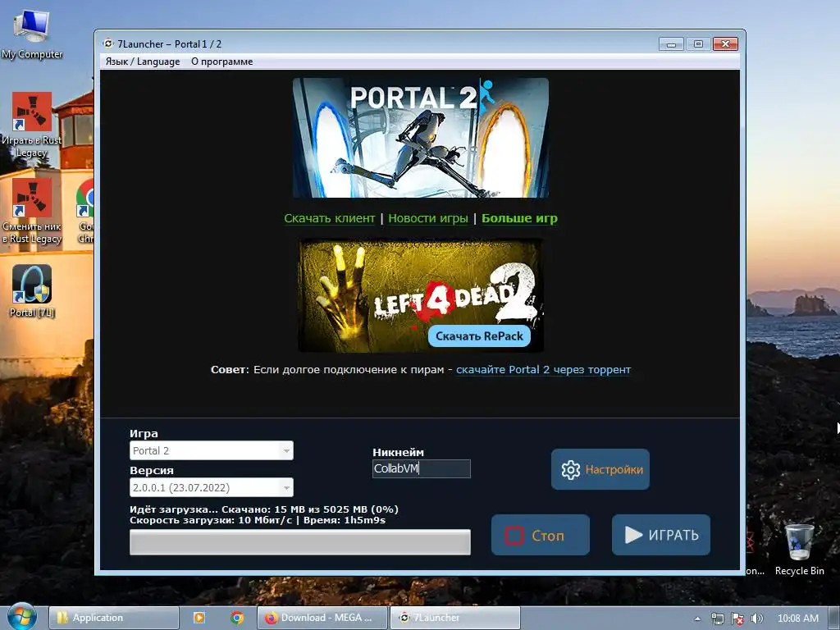The height and width of the screenshot is (630, 840).
Task: Click the Left 4 Dead 2 banner
Action: coord(421,295)
